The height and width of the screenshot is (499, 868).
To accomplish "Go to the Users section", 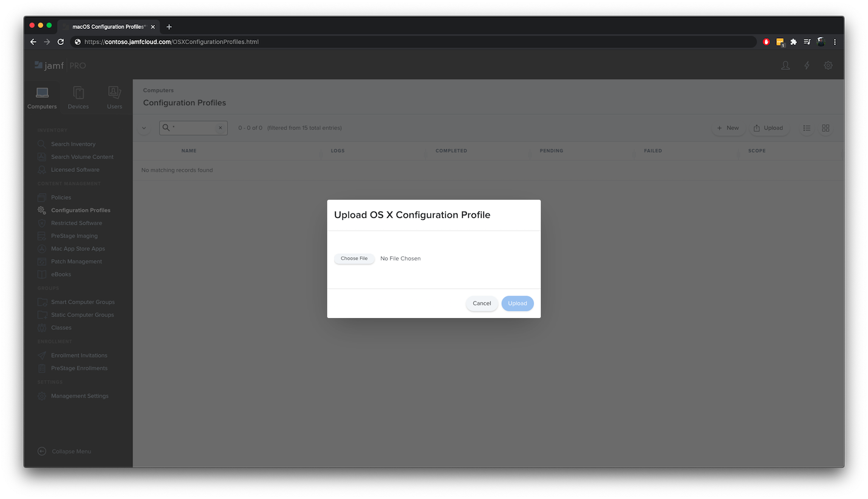I will coord(114,97).
